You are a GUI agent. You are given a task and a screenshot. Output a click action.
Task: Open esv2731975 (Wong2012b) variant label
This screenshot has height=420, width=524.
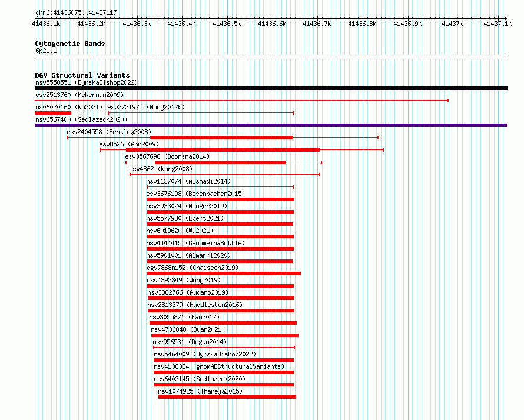click(x=146, y=107)
